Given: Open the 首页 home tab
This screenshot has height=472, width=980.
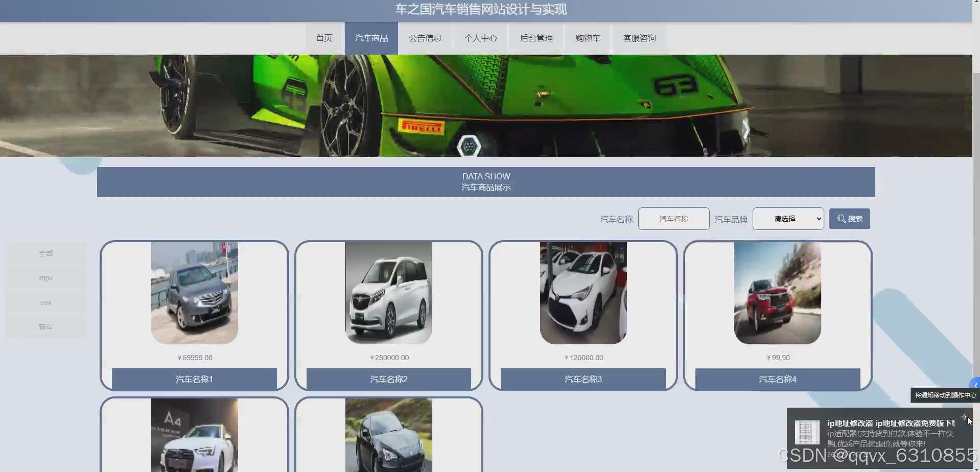Looking at the screenshot, I should point(324,38).
